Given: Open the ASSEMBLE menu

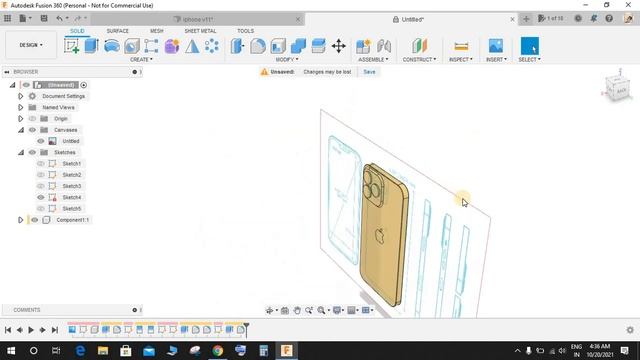Looking at the screenshot, I should pos(373,60).
